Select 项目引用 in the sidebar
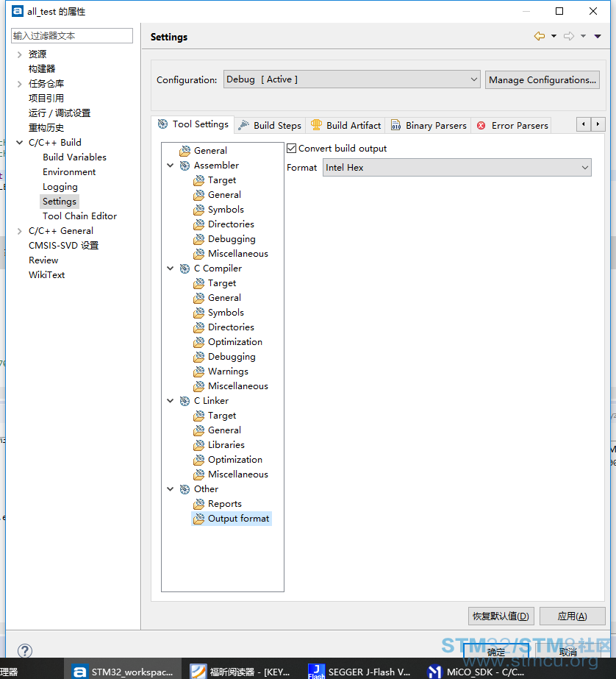This screenshot has height=679, width=616. point(46,99)
